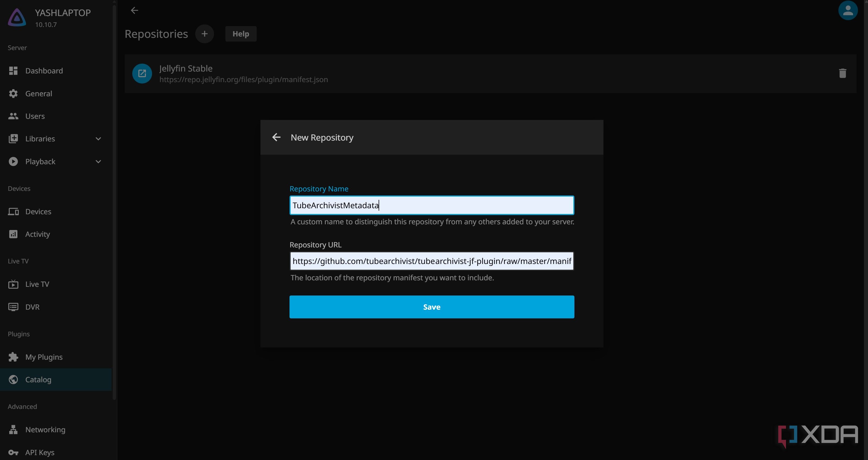This screenshot has width=868, height=460.
Task: Delete the Jellyfin Stable repository
Action: point(842,73)
